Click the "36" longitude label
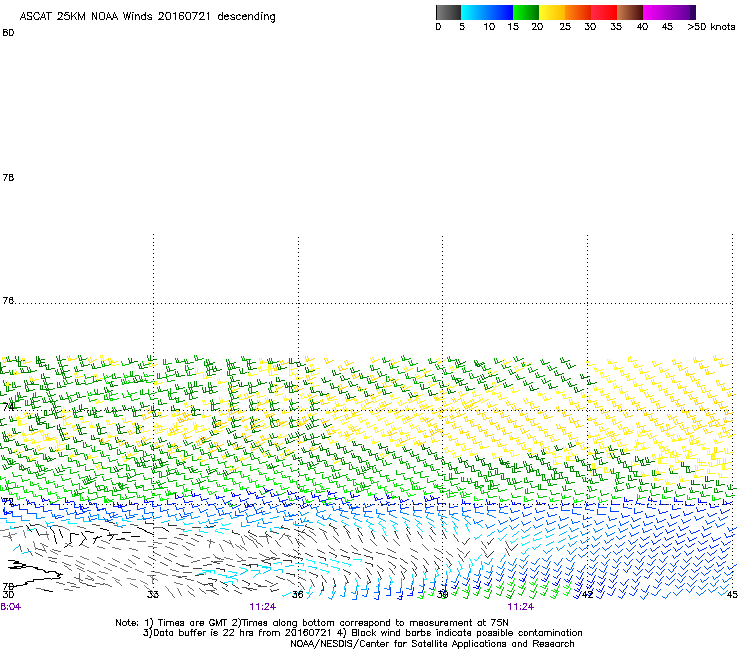This screenshot has width=740, height=650. 297,594
